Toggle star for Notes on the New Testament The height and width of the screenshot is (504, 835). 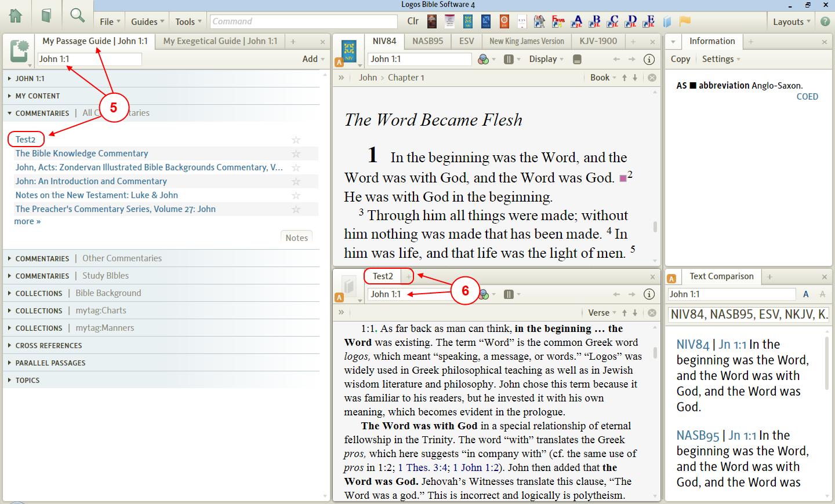click(296, 195)
